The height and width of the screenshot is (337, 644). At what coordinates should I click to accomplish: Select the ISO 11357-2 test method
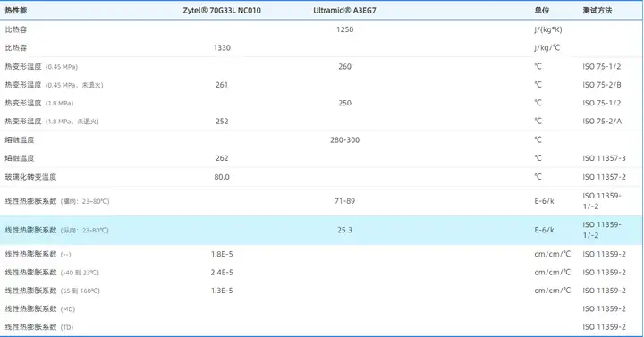click(x=604, y=177)
